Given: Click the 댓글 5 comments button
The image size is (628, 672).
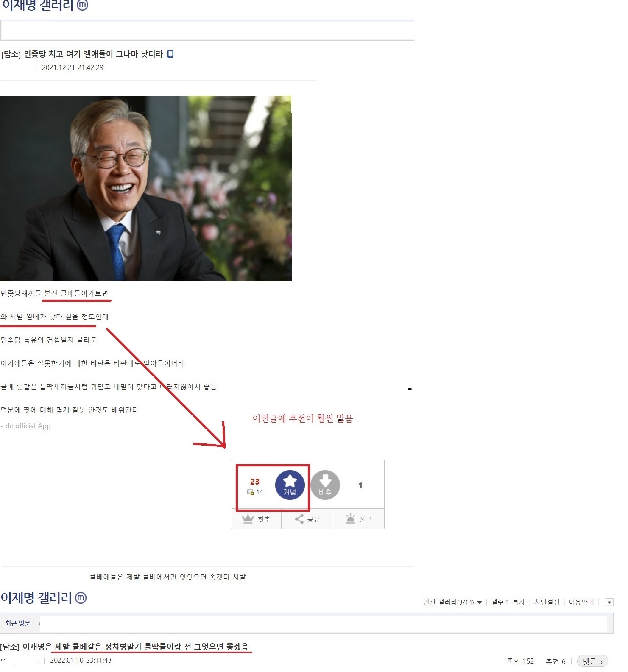Looking at the screenshot, I should 592,661.
